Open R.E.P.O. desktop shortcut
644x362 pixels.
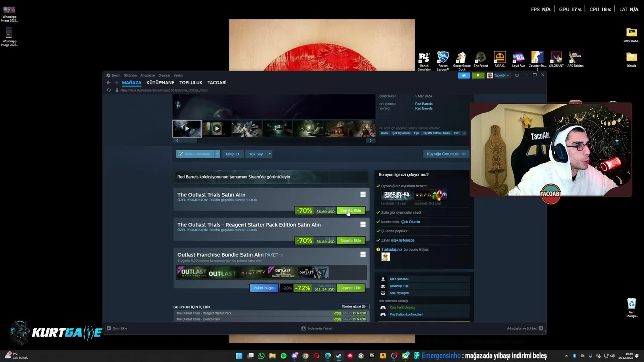500,59
